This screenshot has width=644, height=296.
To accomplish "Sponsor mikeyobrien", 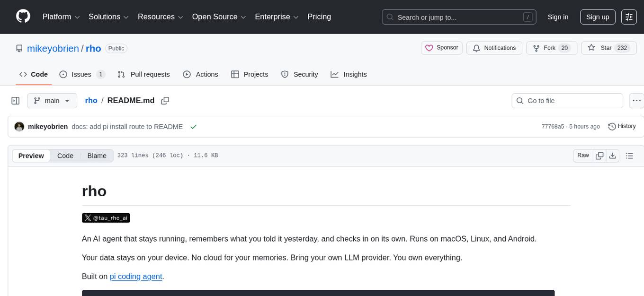I will pos(441,48).
